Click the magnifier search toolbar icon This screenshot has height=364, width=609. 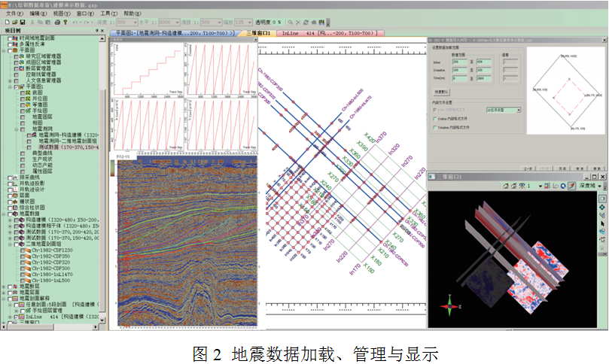[290, 22]
